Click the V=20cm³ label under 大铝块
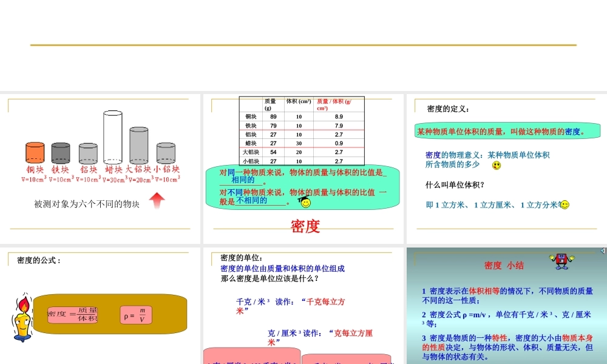The height and width of the screenshot is (364, 607). click(141, 180)
